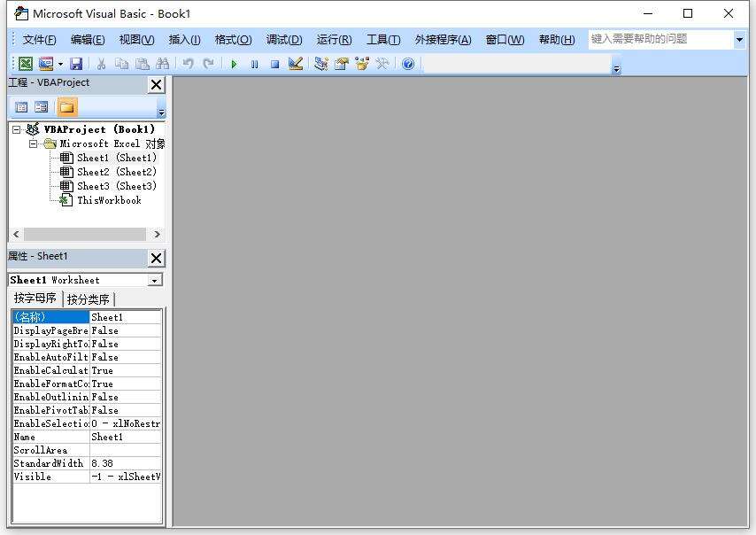The height and width of the screenshot is (535, 756).
Task: Select Sheet1 (Sheet1) in the project tree
Action: [x=117, y=158]
